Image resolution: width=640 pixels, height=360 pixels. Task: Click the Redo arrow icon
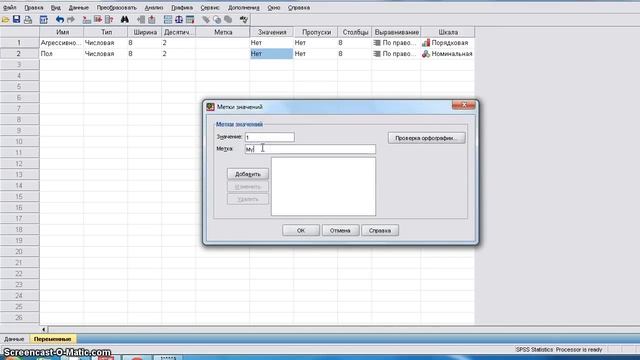[71, 20]
